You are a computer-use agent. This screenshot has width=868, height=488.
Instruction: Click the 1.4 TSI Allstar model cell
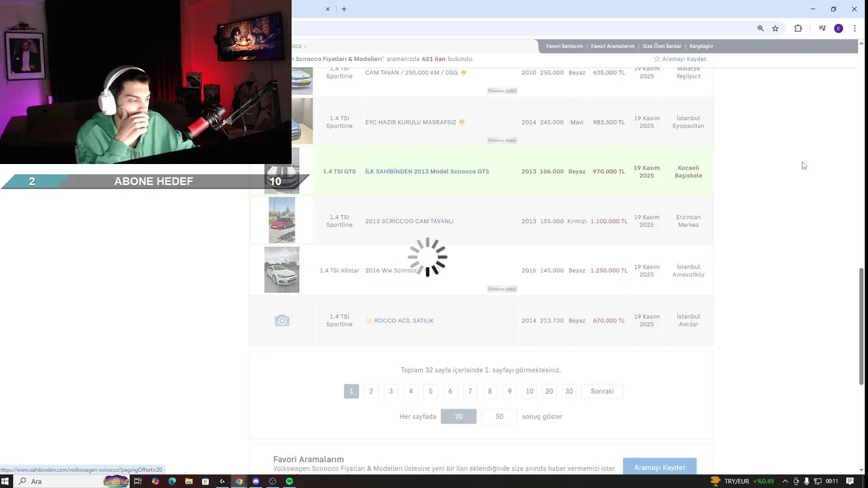pos(339,270)
